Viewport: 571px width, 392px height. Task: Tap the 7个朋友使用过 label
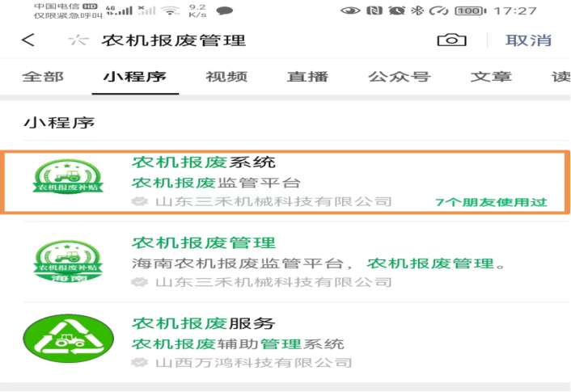click(x=491, y=202)
